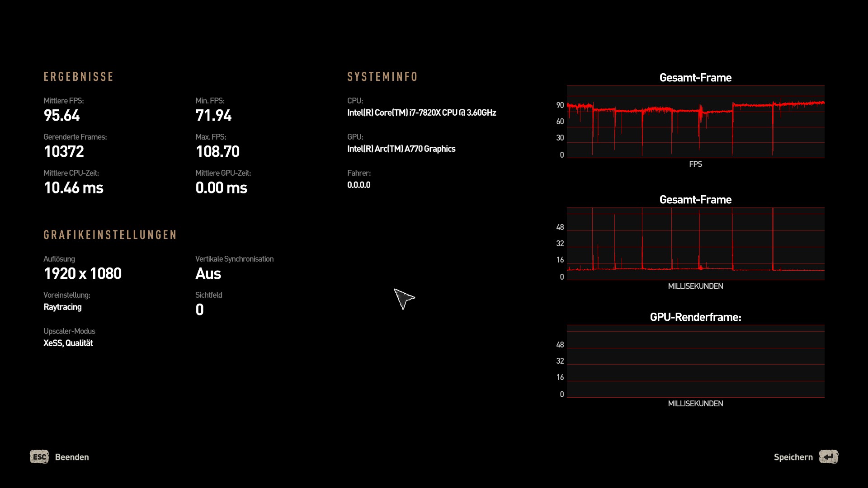
Task: Click the Gerenderte Frames value 10372
Action: pyautogui.click(x=64, y=152)
